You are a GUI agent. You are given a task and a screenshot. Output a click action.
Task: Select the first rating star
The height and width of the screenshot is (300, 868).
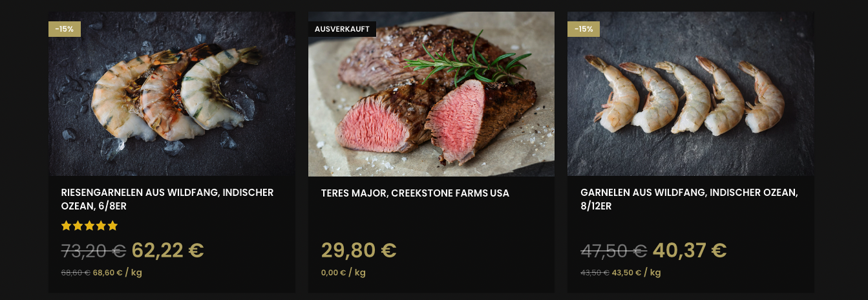[x=66, y=226]
